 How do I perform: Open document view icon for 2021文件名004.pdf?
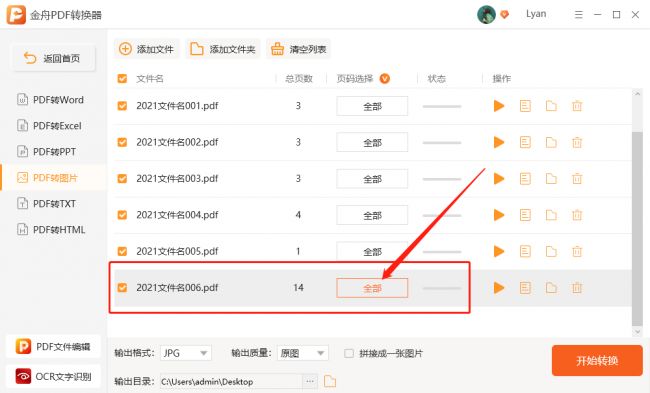(525, 215)
